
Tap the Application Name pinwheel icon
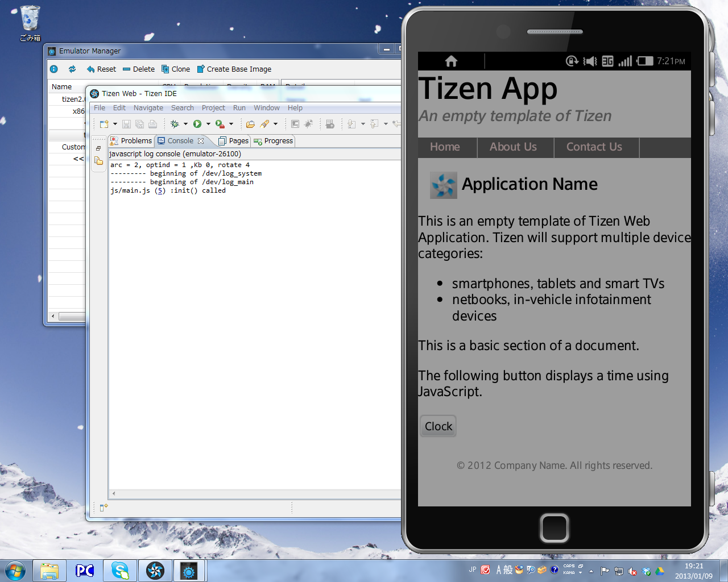444,185
